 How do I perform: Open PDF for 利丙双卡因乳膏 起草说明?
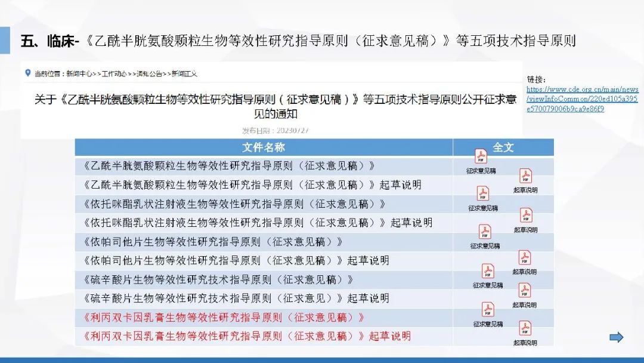coord(525,329)
